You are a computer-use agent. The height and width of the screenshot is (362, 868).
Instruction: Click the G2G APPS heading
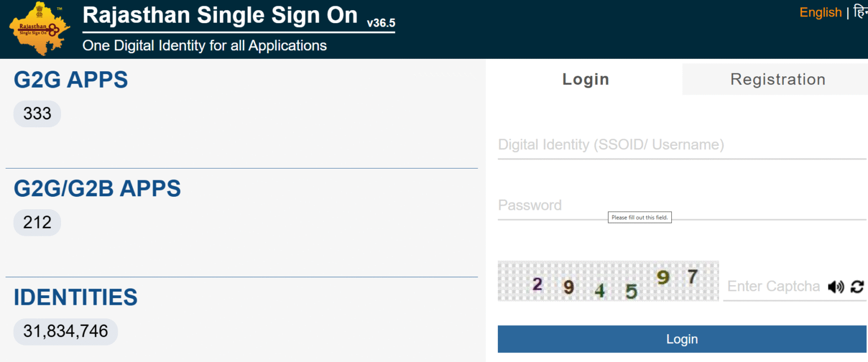[71, 79]
